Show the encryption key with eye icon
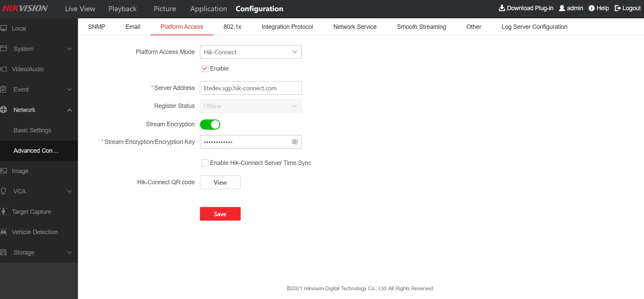 [x=295, y=142]
